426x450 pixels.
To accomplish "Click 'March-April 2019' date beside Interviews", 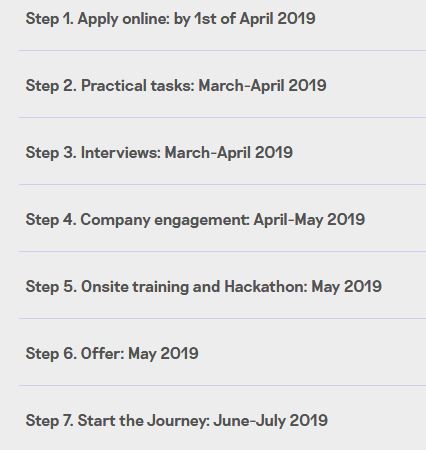I will (x=229, y=152).
